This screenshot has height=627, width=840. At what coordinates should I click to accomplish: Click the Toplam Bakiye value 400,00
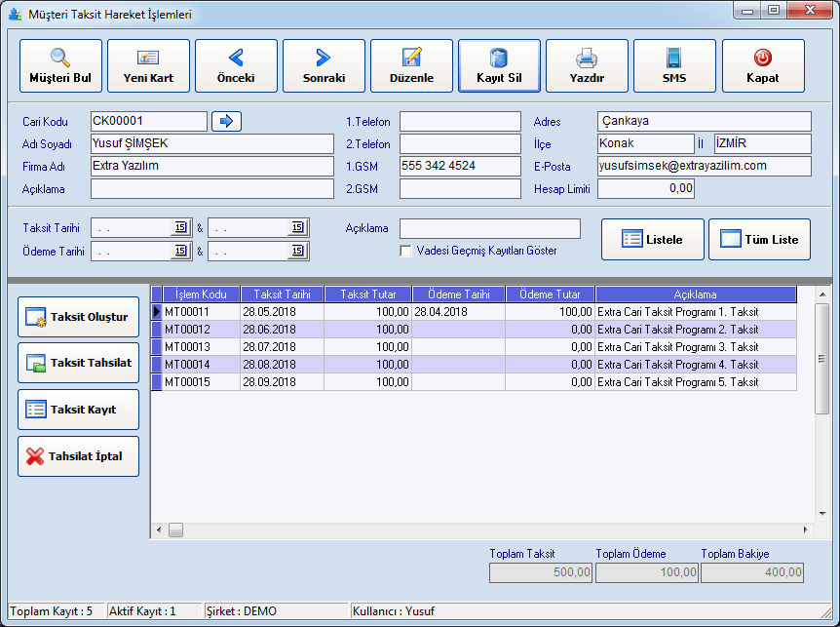coord(752,572)
